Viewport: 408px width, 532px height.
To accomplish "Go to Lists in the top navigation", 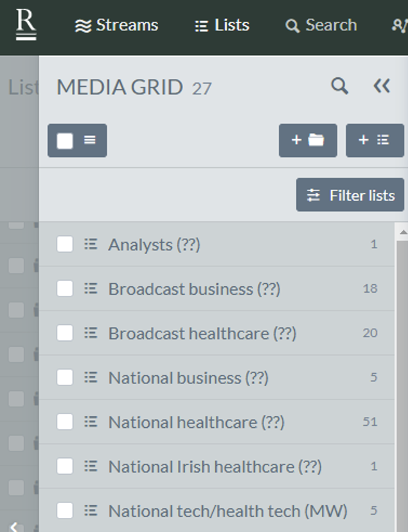I will (222, 26).
